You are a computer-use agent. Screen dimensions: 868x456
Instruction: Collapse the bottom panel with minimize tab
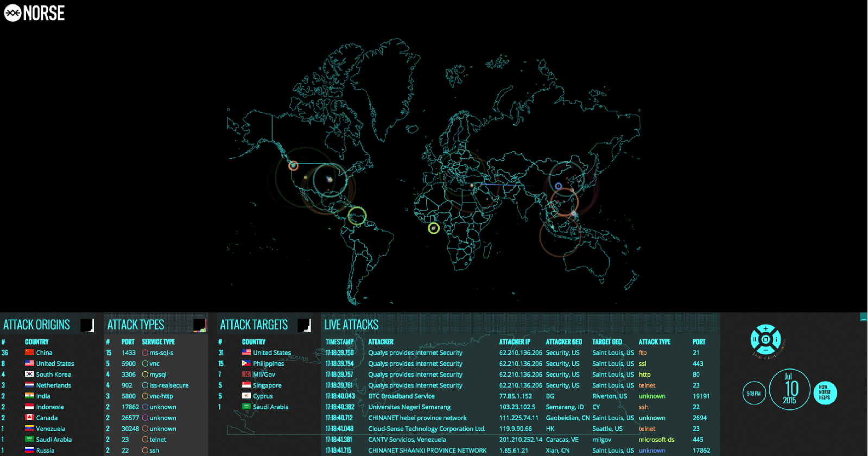click(x=863, y=317)
